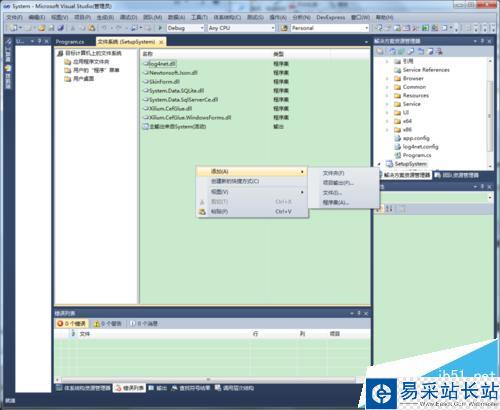Select Add (A) in the context menu
Image resolution: width=500 pixels, height=410 pixels.
click(x=252, y=172)
